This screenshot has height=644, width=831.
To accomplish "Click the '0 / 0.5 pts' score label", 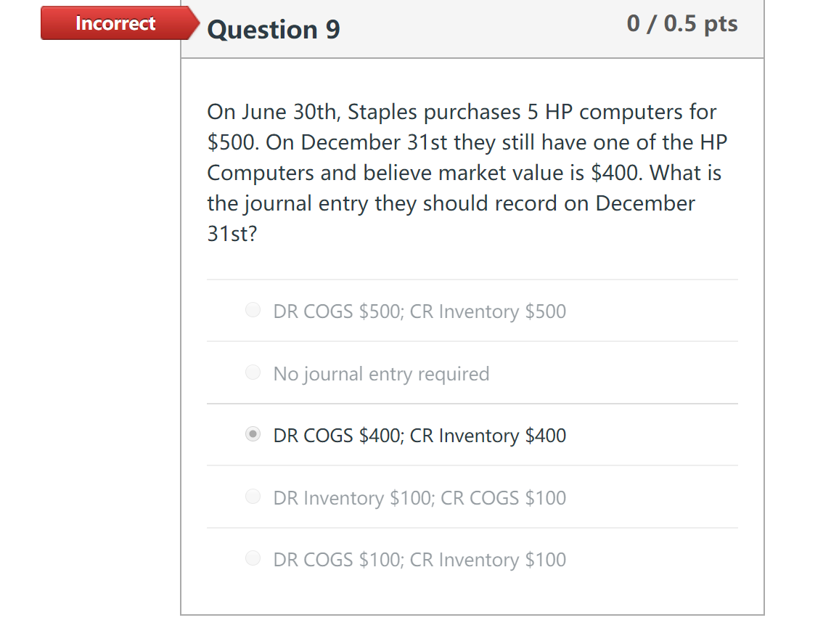I will pos(681,23).
